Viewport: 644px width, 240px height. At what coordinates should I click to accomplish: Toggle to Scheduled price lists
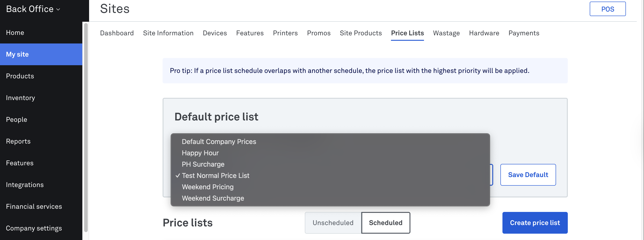coord(386,223)
